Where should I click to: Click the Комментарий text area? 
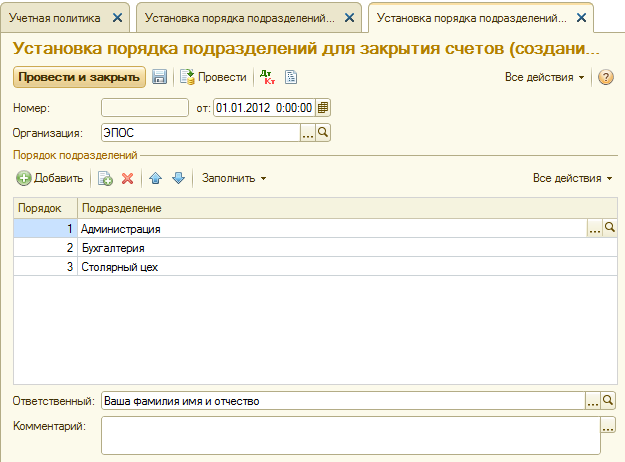click(351, 435)
